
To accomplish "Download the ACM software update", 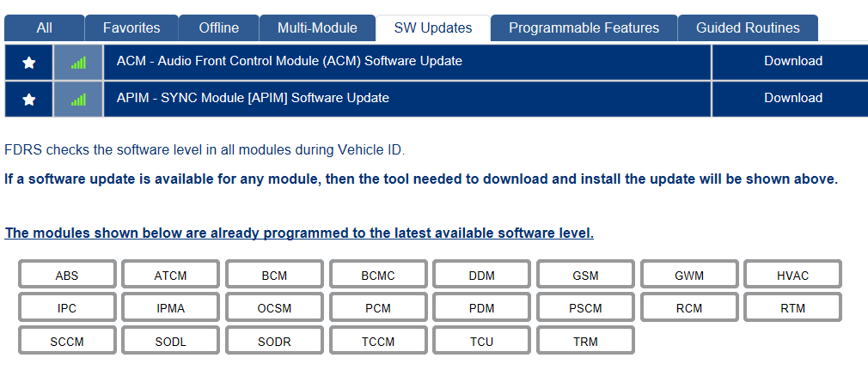I will coord(792,61).
